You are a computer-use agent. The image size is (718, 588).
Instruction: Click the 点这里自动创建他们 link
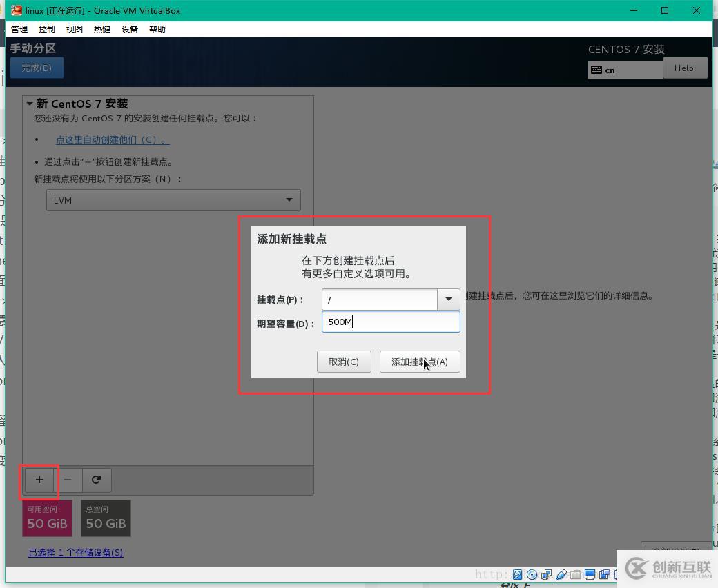point(113,139)
